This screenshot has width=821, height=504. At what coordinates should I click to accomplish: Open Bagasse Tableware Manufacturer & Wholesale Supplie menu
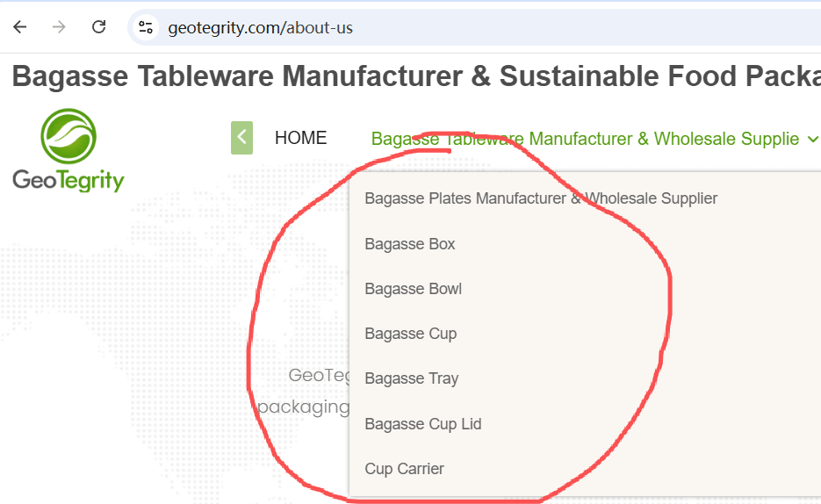coord(585,139)
